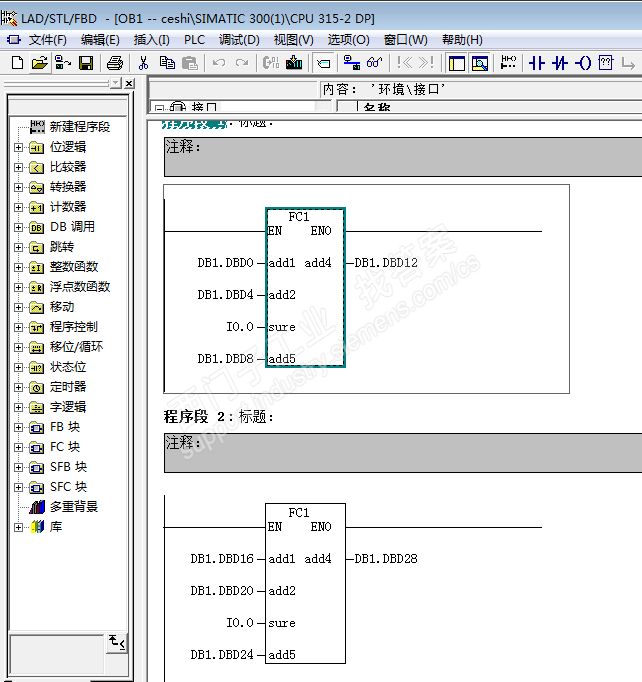Expand the 定时器 folder
The image size is (642, 682).
pos(18,388)
